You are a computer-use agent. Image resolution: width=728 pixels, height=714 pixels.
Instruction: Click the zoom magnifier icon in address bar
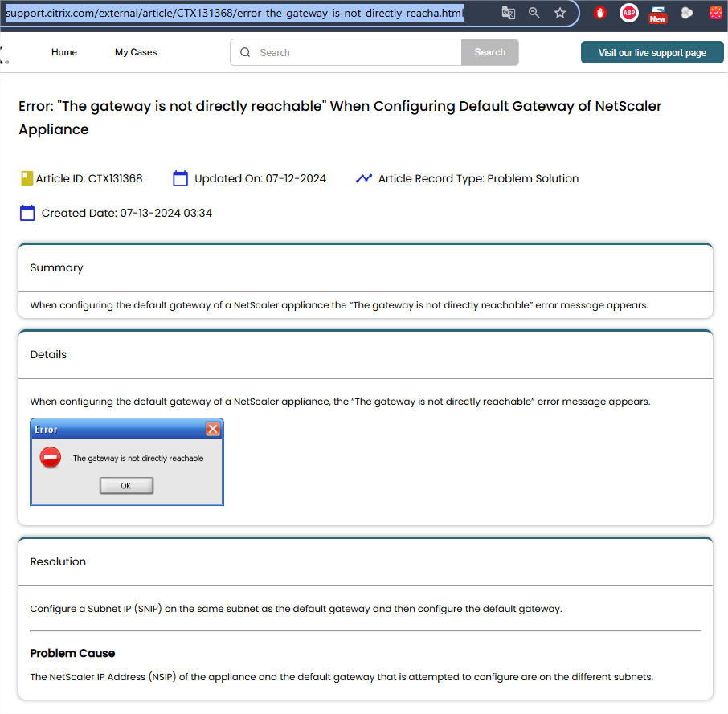coord(534,13)
